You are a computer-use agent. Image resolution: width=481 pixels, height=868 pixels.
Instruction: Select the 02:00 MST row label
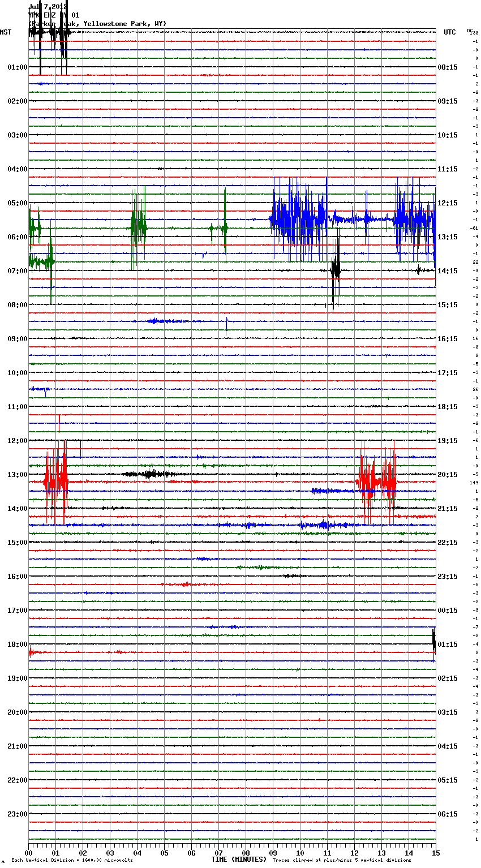18,101
